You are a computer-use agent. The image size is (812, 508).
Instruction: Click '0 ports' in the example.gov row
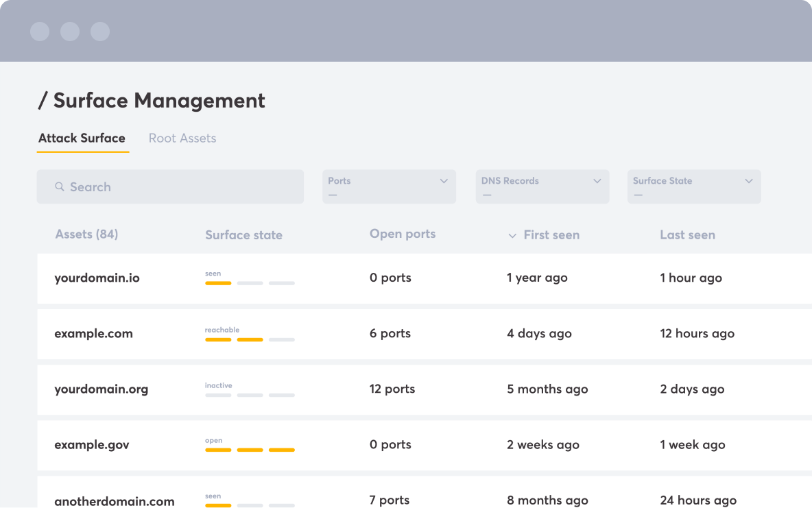click(x=390, y=444)
